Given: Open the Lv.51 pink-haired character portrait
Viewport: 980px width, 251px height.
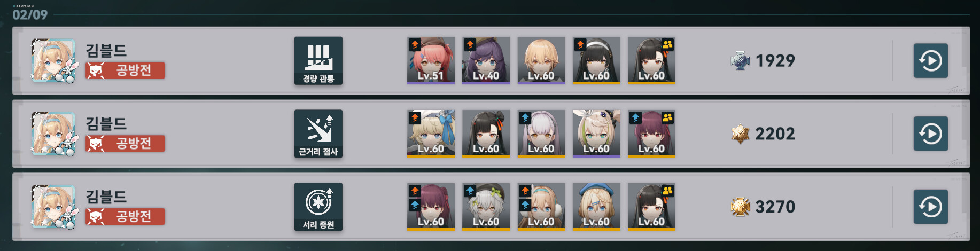Looking at the screenshot, I should [431, 60].
